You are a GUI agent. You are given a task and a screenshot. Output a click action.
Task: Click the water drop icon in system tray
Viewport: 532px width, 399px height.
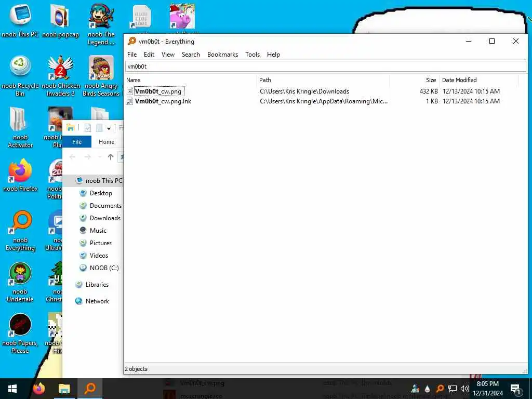coord(427,389)
